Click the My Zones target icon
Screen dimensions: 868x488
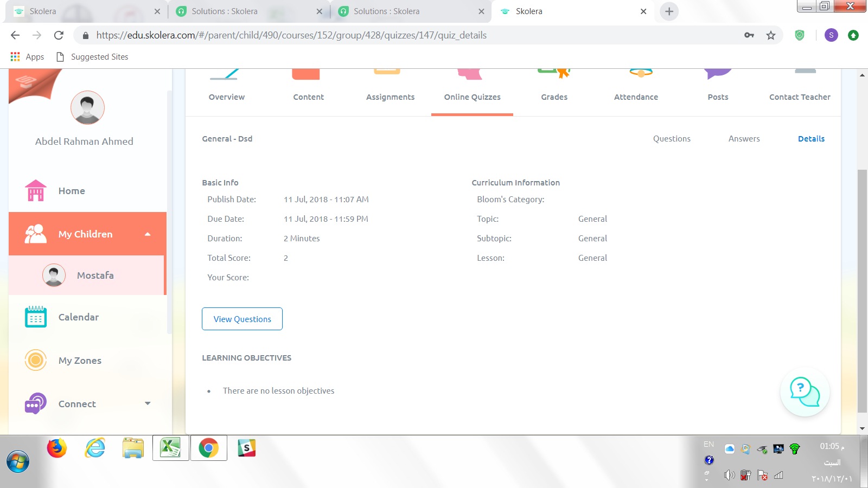click(36, 360)
